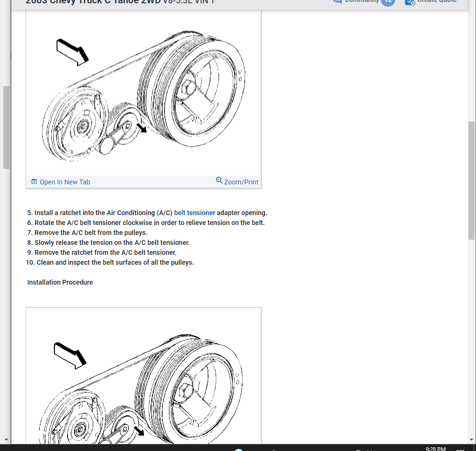Click step 7 'Remove the A/C belt from the pulleys'
Image resolution: width=476 pixels, height=451 pixels.
91,233
